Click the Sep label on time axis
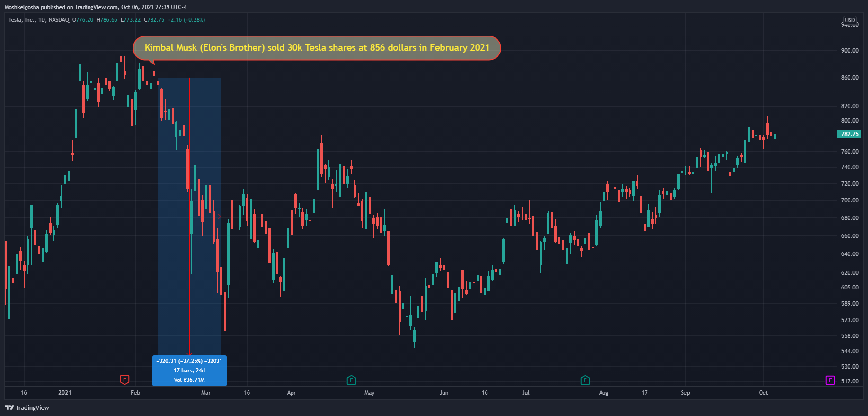 (685, 393)
